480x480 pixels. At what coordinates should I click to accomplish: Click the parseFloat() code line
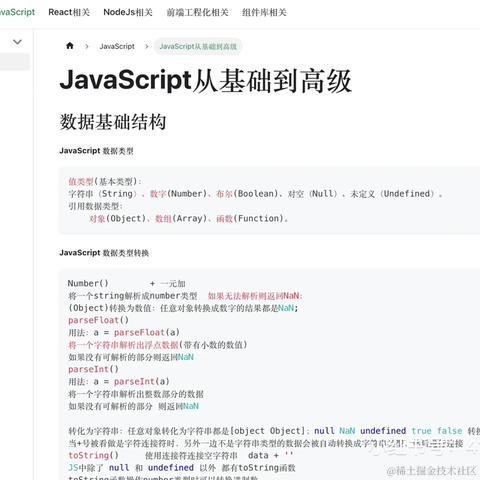click(98, 320)
